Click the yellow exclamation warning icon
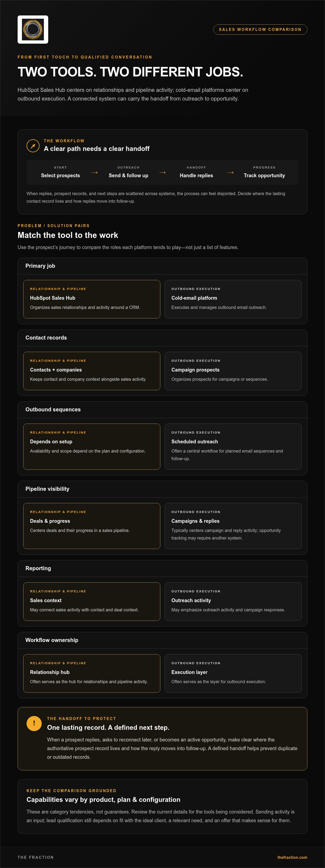Image resolution: width=325 pixels, height=868 pixels. coord(34,723)
